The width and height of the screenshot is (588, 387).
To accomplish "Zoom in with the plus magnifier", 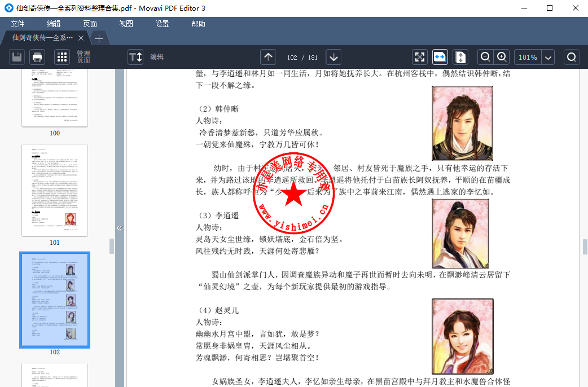I will point(502,57).
